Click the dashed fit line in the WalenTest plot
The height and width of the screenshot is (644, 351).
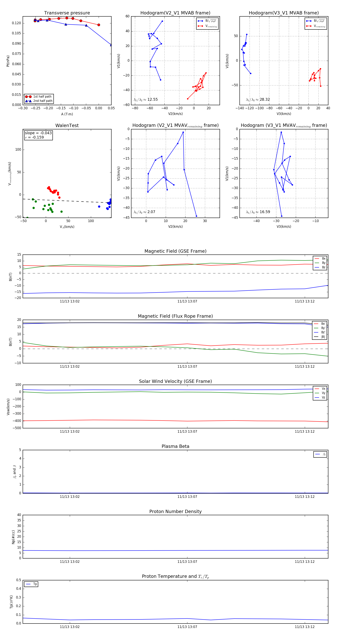[67, 201]
